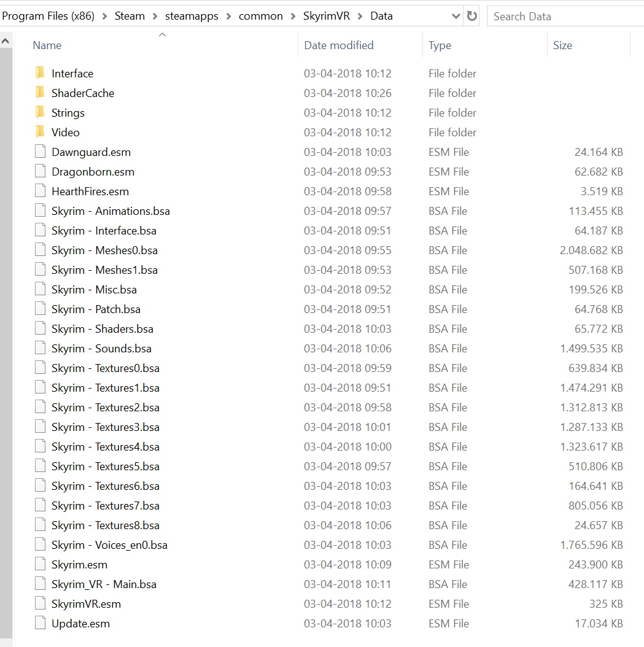The height and width of the screenshot is (647, 644).
Task: Select Skyrim - Textures2.bsa file name
Action: tap(105, 407)
